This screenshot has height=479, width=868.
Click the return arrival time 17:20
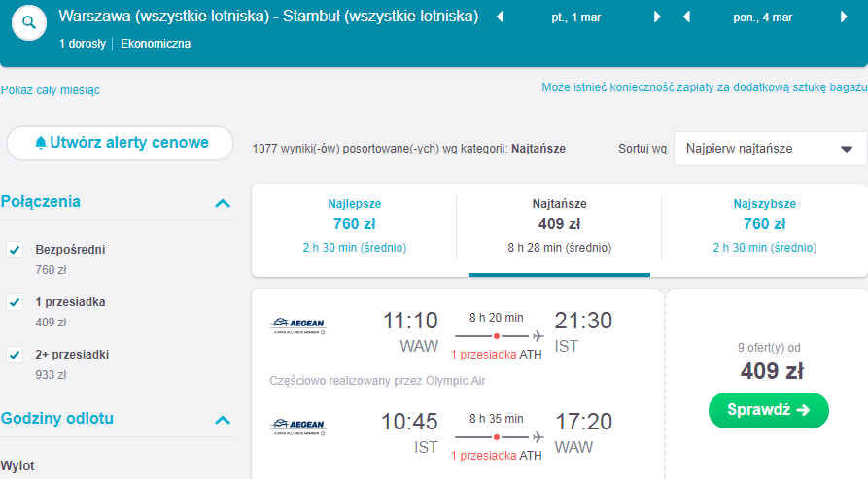click(x=584, y=422)
